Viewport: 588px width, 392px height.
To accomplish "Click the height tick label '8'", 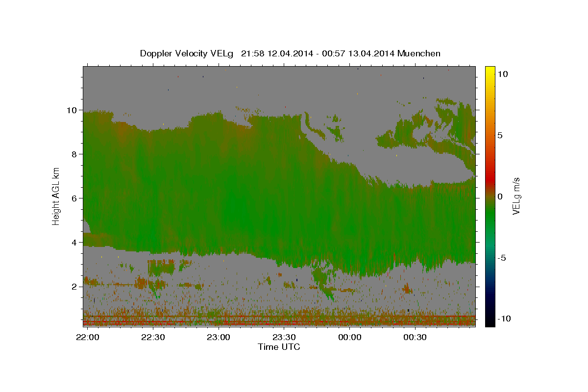I will [73, 154].
